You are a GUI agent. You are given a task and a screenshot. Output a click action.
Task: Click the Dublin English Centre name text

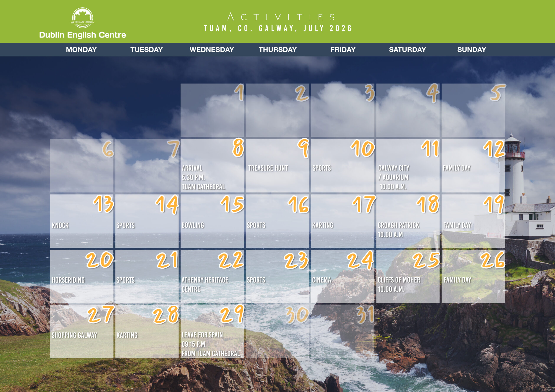point(82,35)
